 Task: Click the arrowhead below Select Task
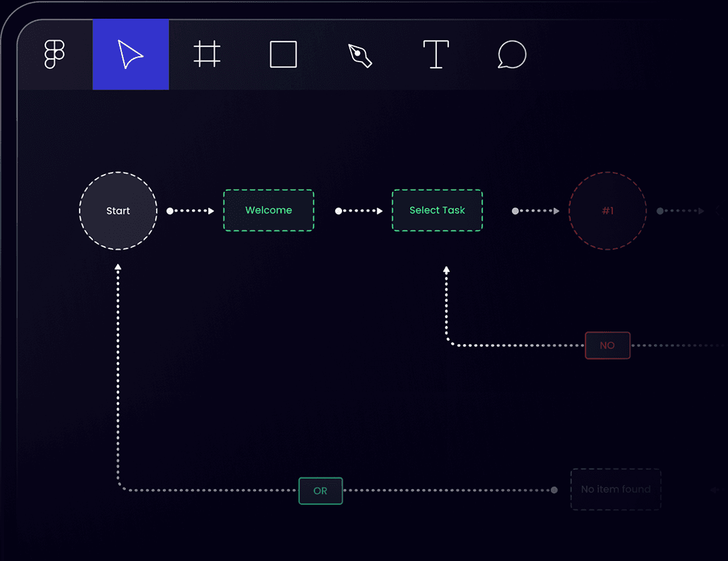(x=446, y=270)
